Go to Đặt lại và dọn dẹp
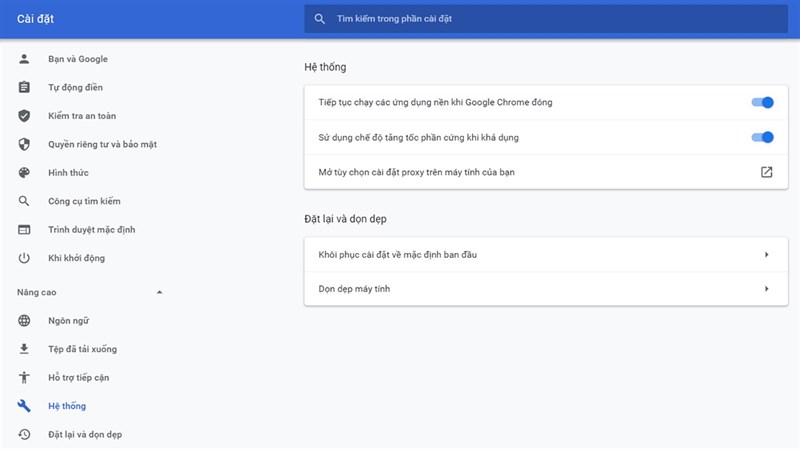Image resolution: width=800 pixels, height=450 pixels. [85, 434]
